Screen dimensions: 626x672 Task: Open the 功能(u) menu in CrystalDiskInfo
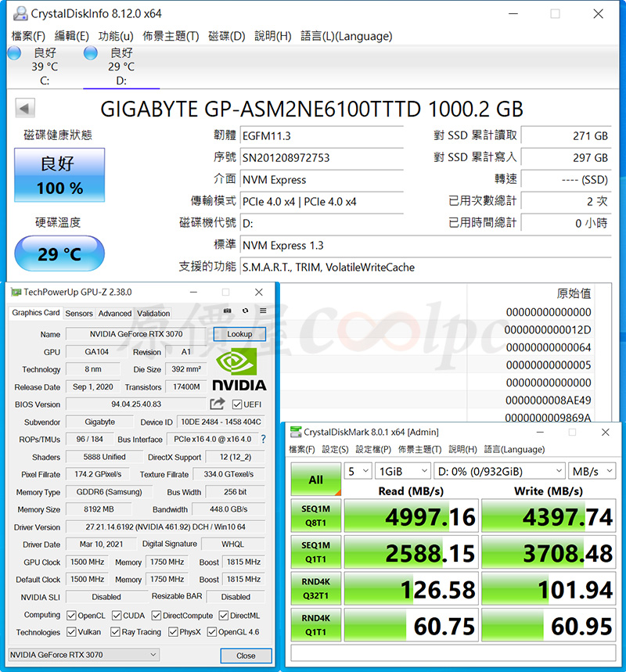click(116, 36)
